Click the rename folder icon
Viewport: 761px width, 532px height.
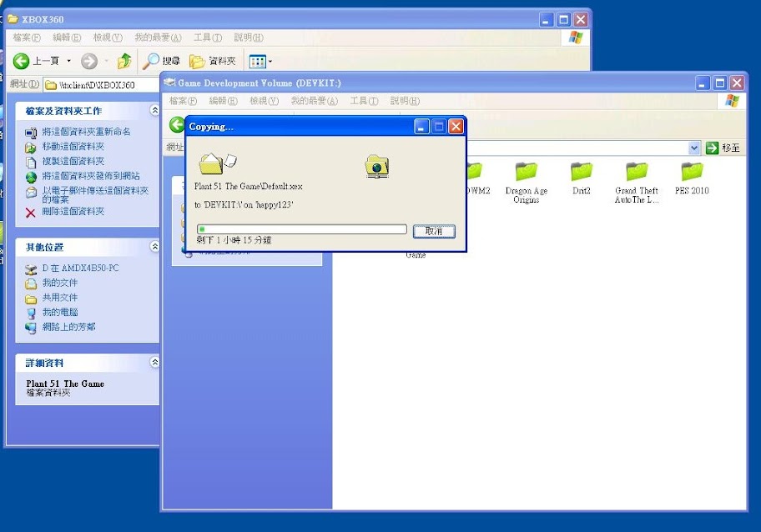(31, 133)
